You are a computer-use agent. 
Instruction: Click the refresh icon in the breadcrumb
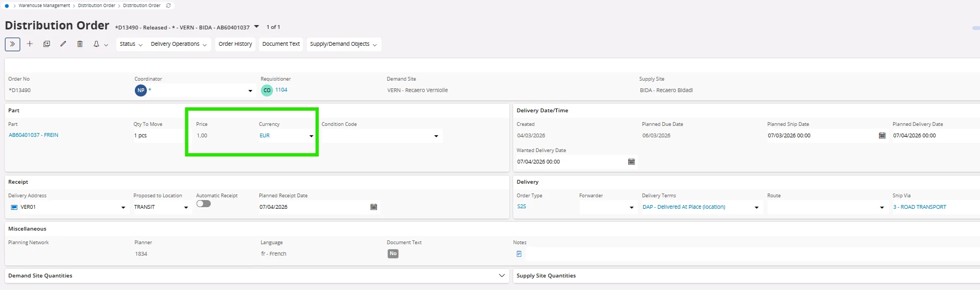point(168,5)
